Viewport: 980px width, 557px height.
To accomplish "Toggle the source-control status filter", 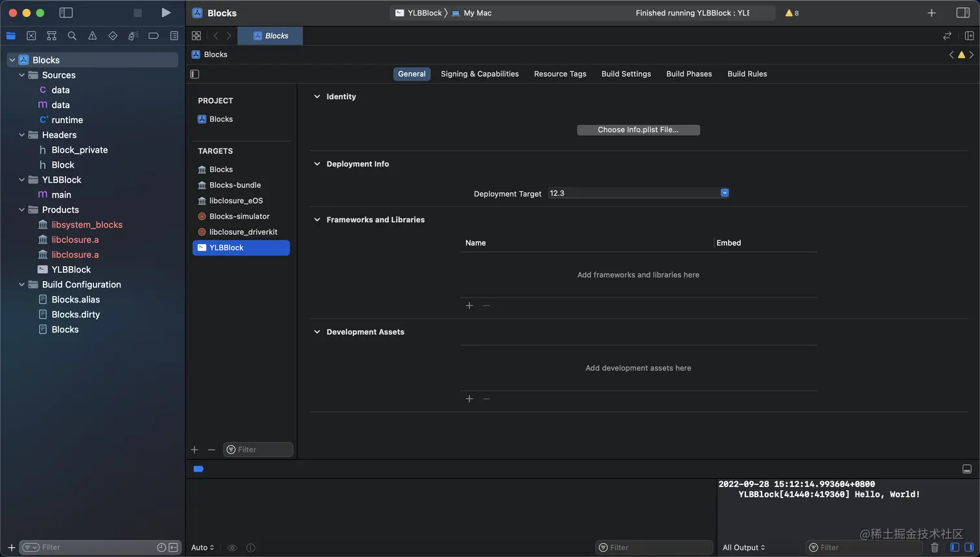I will (173, 547).
